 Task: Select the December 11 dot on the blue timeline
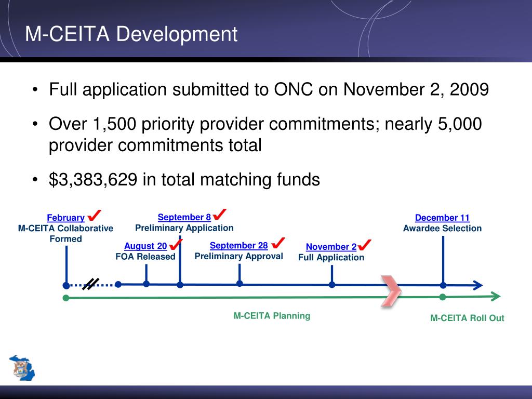[443, 285]
